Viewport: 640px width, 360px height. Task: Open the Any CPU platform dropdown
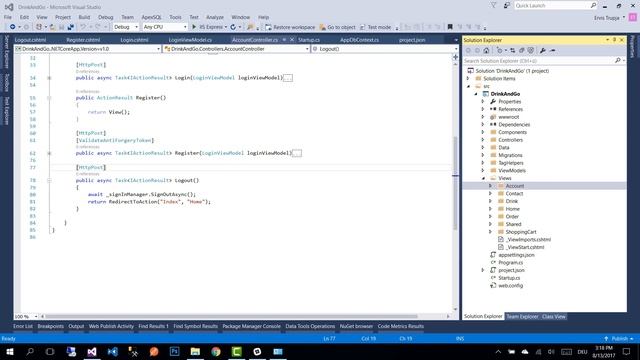tap(165, 27)
